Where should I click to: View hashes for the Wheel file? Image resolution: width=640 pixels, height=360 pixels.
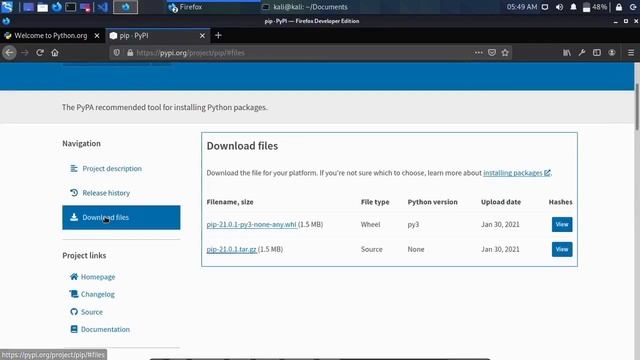(x=562, y=224)
